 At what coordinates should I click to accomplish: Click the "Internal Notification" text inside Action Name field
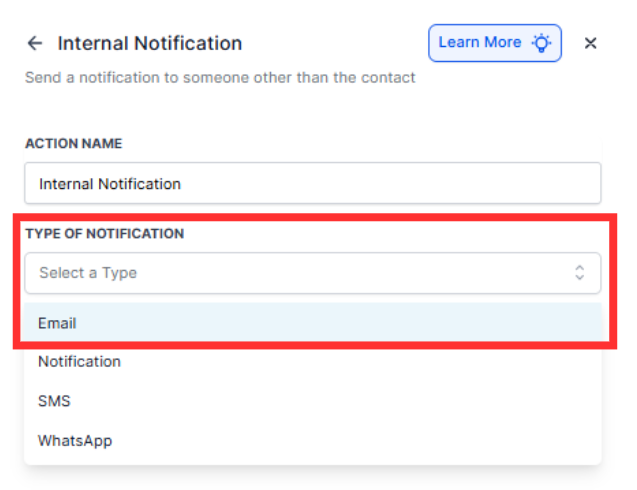pyautogui.click(x=110, y=184)
